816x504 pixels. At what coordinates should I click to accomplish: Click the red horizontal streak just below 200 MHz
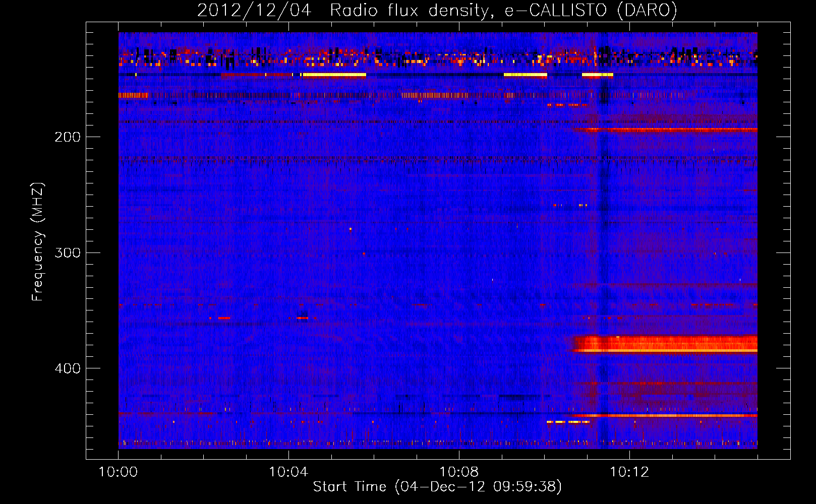666,130
